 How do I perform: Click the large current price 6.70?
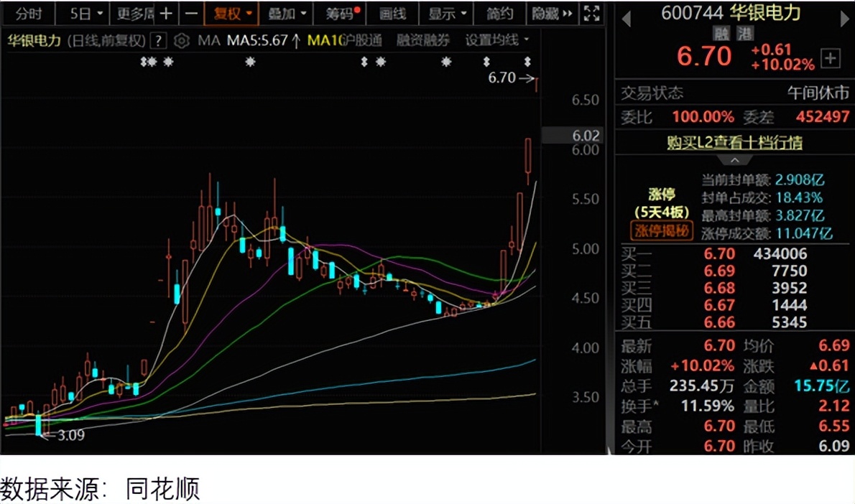click(x=703, y=56)
